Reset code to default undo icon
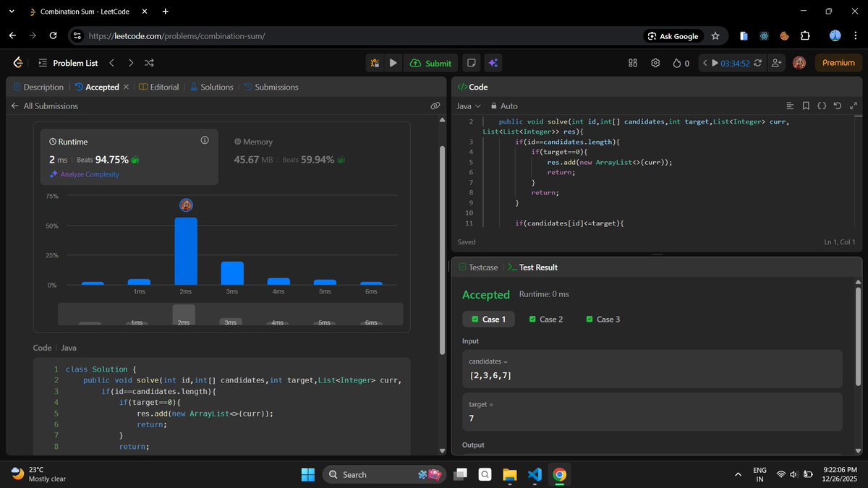This screenshot has width=868, height=488. 838,106
